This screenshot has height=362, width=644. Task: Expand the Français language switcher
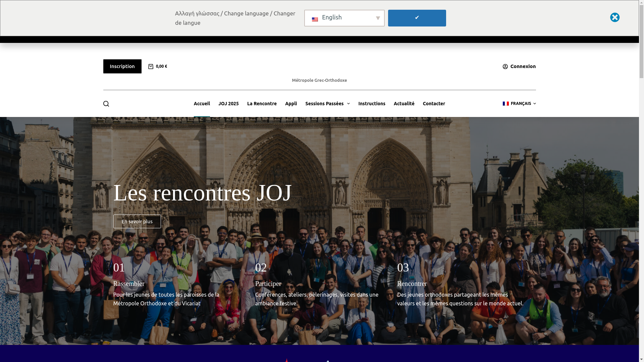pos(519,104)
